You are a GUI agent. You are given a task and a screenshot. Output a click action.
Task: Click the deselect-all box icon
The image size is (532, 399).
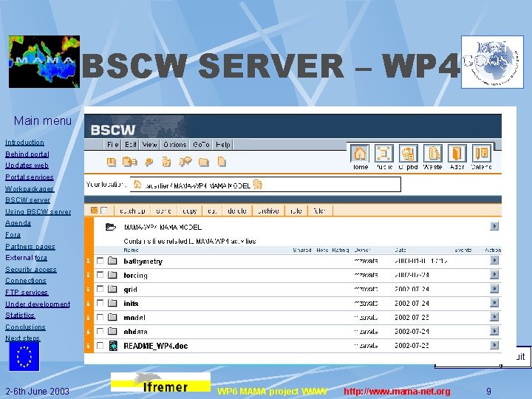tap(104, 211)
